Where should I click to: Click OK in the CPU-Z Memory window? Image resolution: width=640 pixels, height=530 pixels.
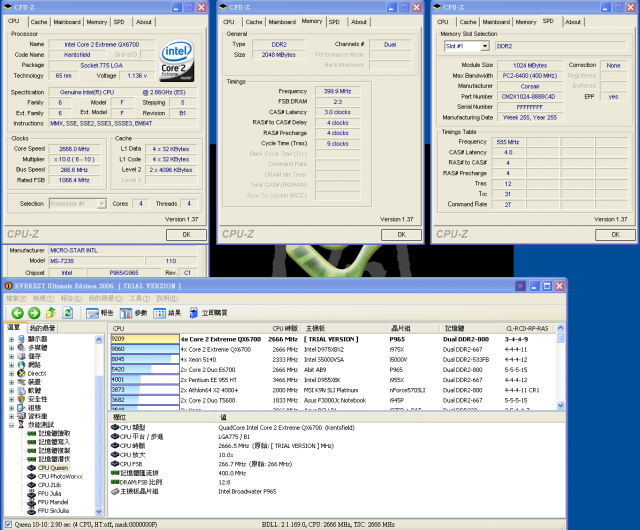(402, 235)
